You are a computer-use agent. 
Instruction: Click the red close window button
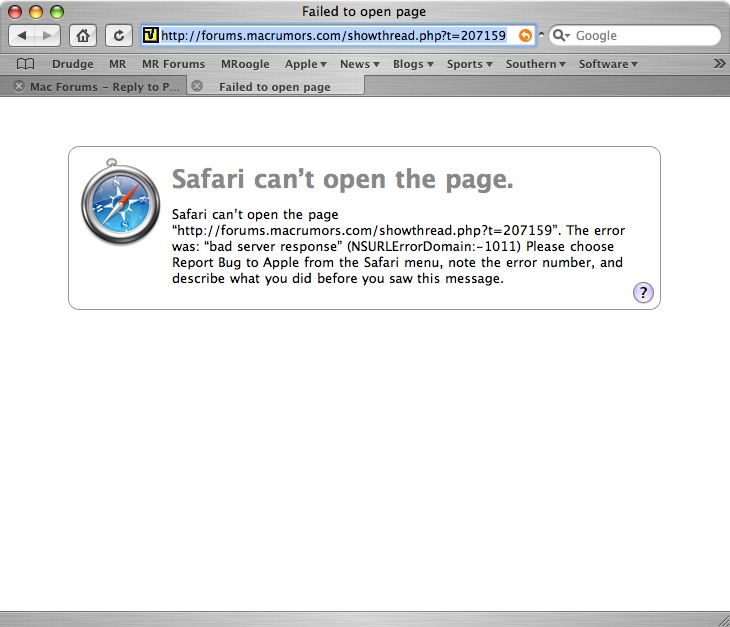(15, 12)
